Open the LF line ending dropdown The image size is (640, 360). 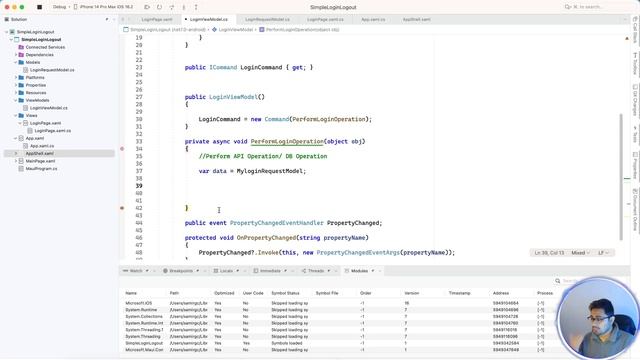[x=603, y=253]
